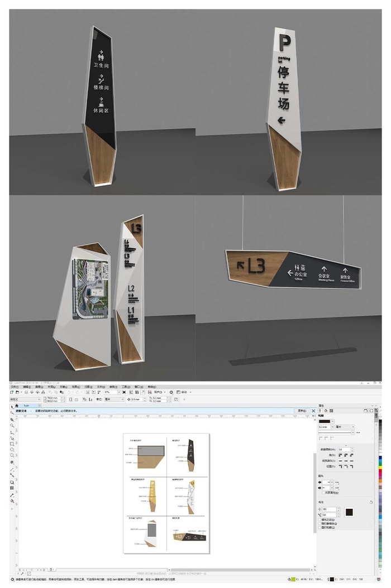Image resolution: width=391 pixels, height=588 pixels.
Task: Select the Interactive Fill tool
Action: point(12,501)
